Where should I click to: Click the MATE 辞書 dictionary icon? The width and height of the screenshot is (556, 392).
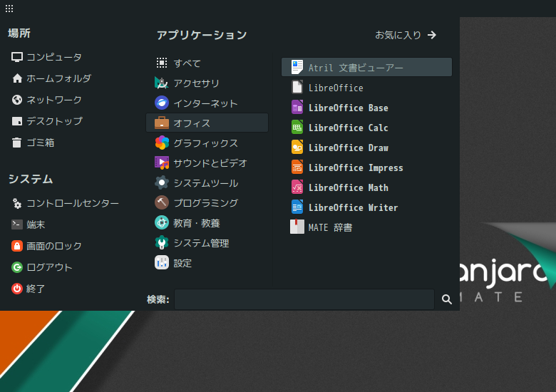[x=297, y=227]
